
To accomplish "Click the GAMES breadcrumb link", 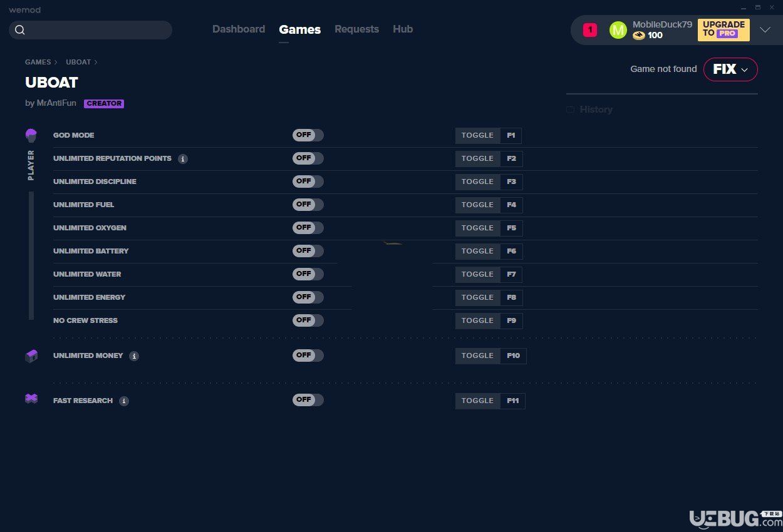I will coord(38,62).
